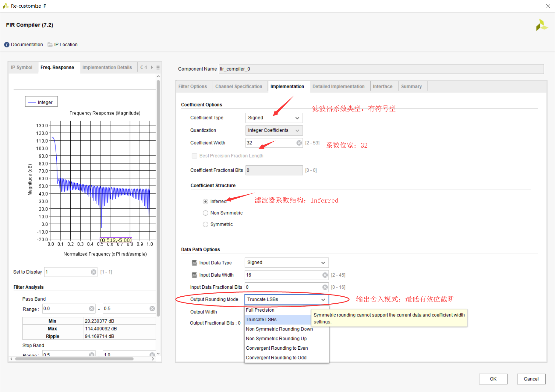The height and width of the screenshot is (392, 555).
Task: Click the scroll-down arrow of left panel
Action: (x=158, y=354)
